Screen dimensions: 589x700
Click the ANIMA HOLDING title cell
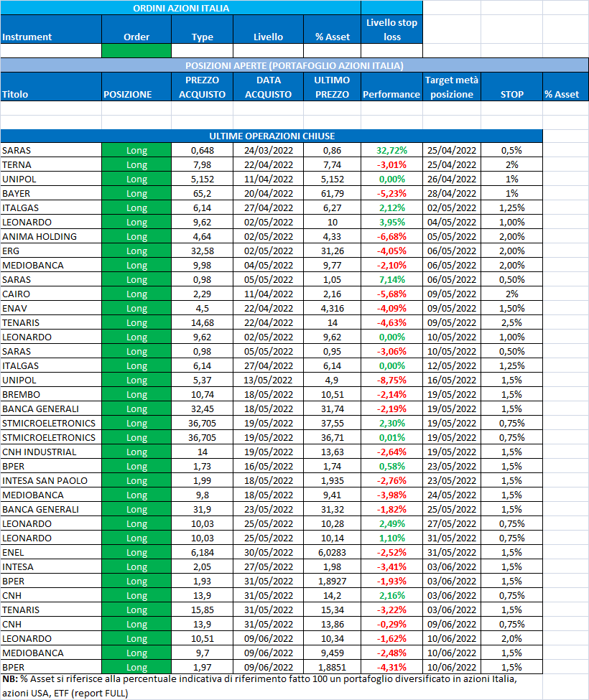[x=51, y=237]
